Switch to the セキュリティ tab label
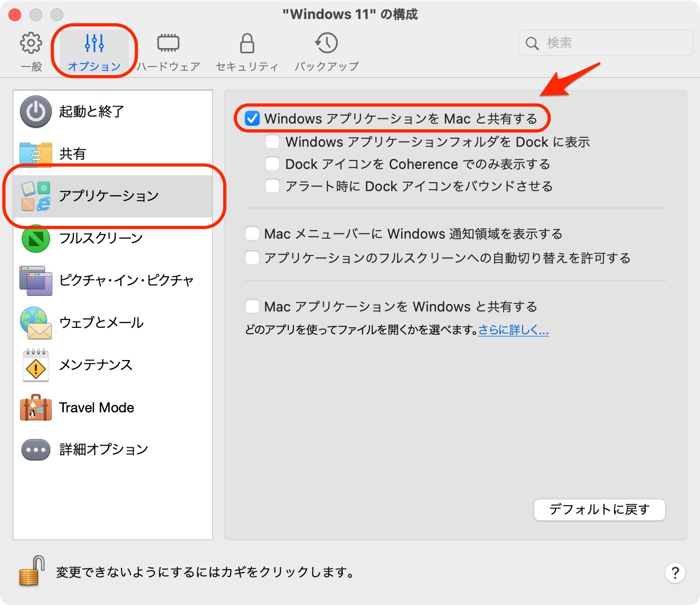The height and width of the screenshot is (605, 700). point(247,67)
